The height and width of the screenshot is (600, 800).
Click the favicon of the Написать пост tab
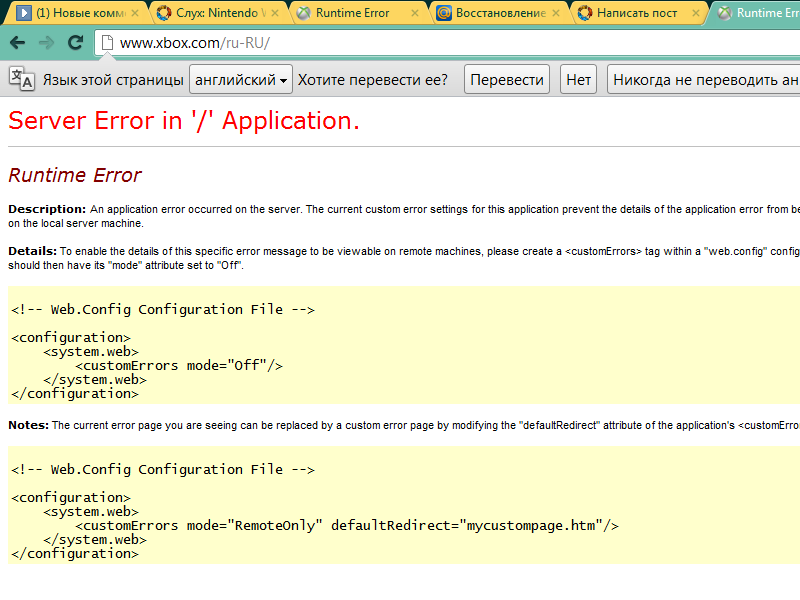click(x=585, y=13)
